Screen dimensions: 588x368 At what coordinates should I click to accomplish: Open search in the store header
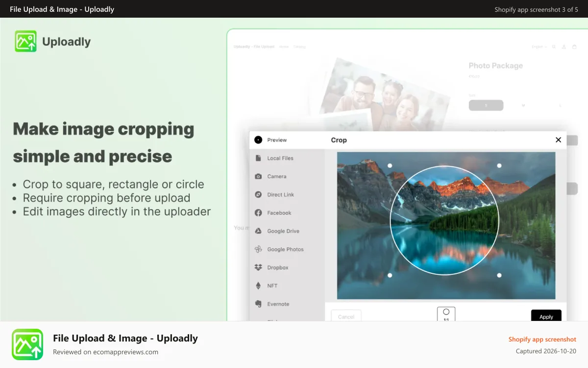(x=554, y=47)
